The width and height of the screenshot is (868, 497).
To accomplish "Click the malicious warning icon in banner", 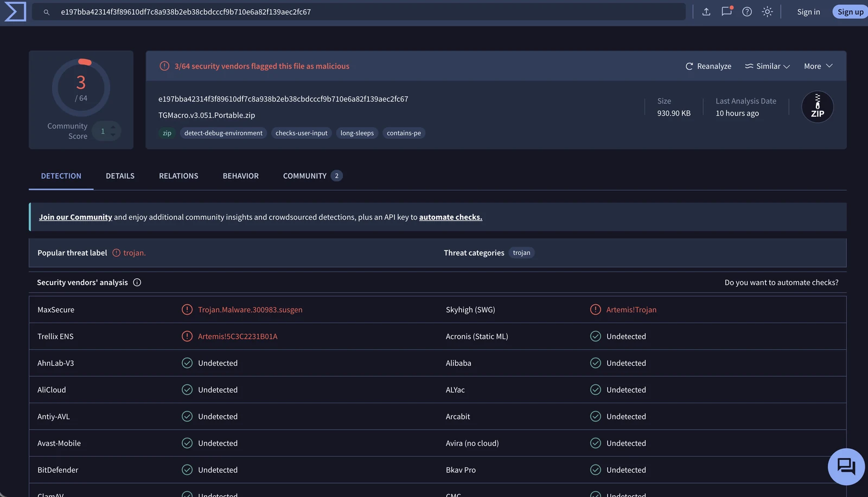I will point(164,66).
